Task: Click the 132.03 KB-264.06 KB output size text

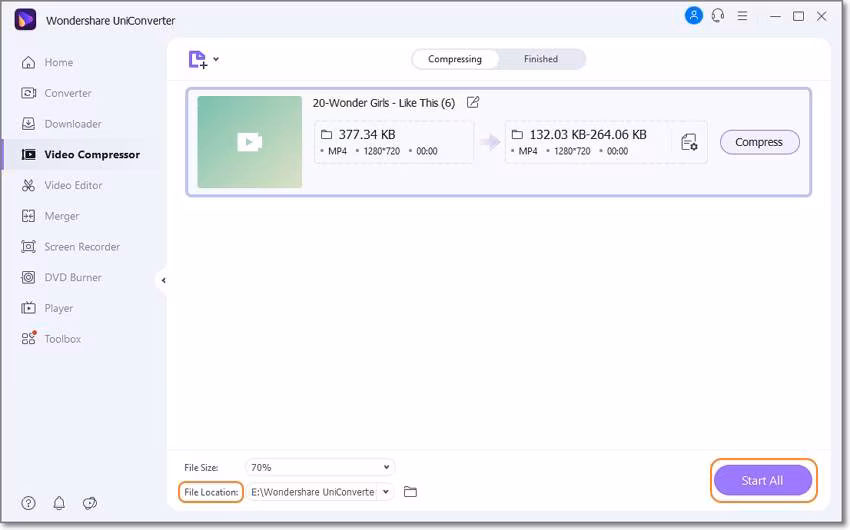Action: click(x=588, y=134)
